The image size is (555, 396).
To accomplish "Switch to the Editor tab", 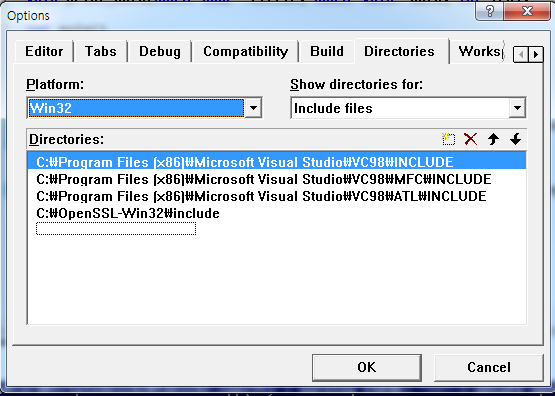I will [44, 51].
